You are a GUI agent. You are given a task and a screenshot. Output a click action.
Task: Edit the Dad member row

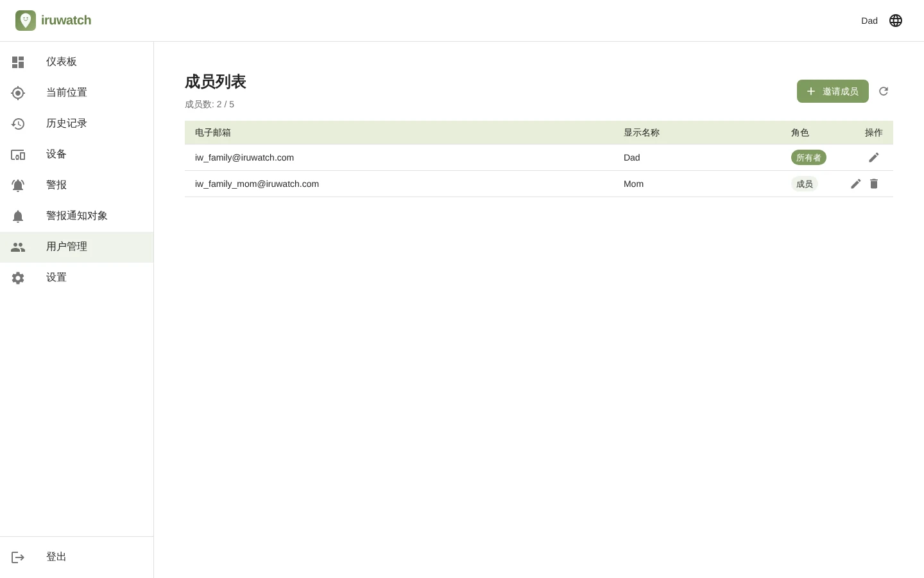[x=874, y=157]
